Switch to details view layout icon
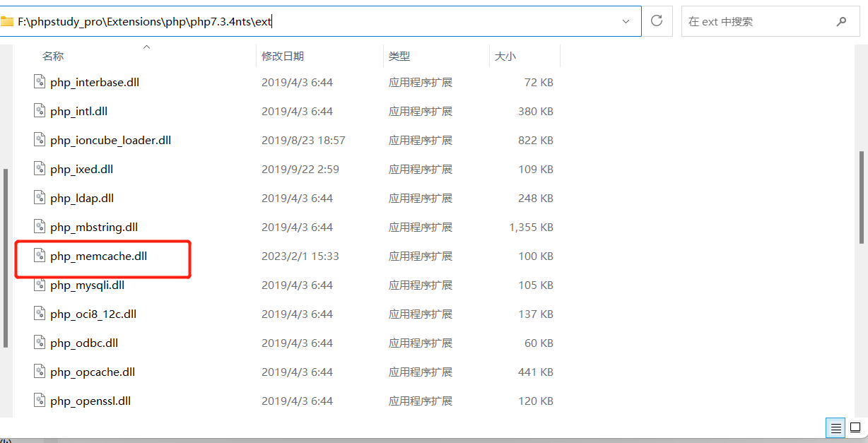The height and width of the screenshot is (443, 868). [835, 428]
